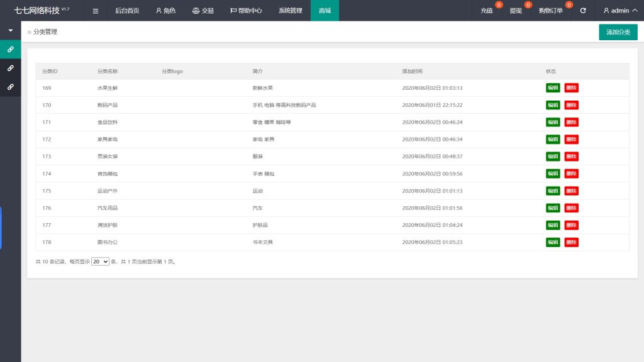Click timestamp 2020年06月01日 22:15:22
Image resolution: width=644 pixels, height=362 pixels.
pos(433,105)
